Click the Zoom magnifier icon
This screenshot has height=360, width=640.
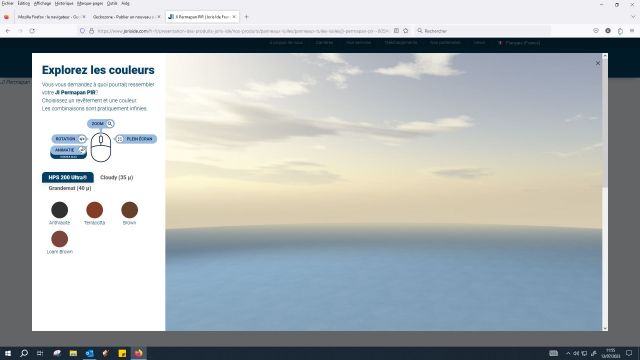[109, 124]
